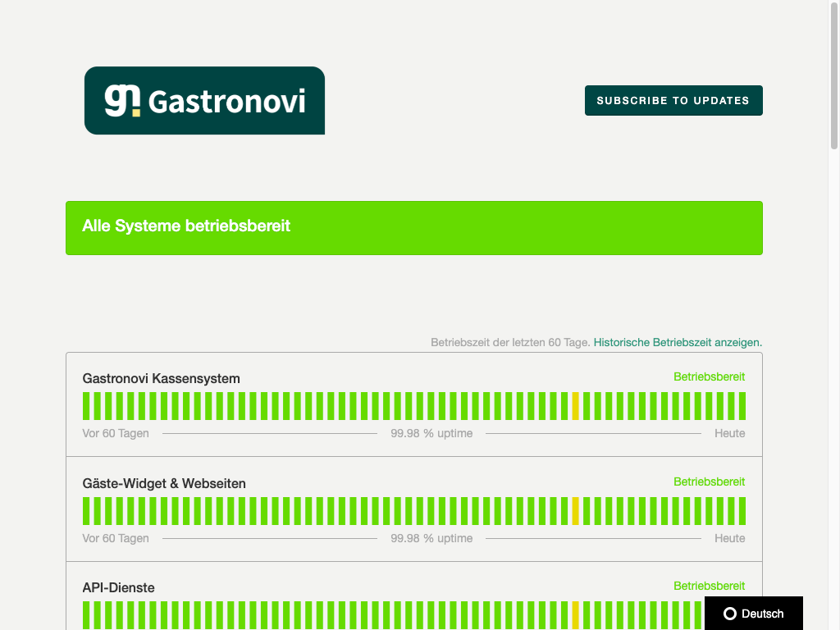
Task: Click the yellow incident bar in Gäste-Widget & Webseiten
Action: click(576, 511)
